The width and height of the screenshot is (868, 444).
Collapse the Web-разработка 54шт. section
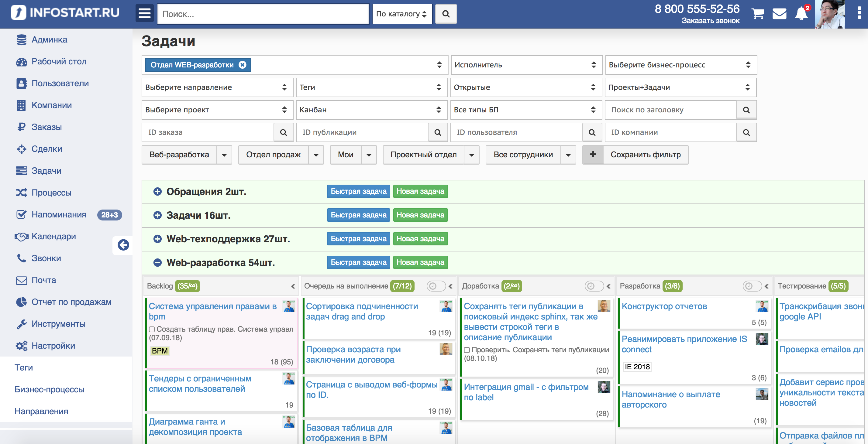pos(157,262)
